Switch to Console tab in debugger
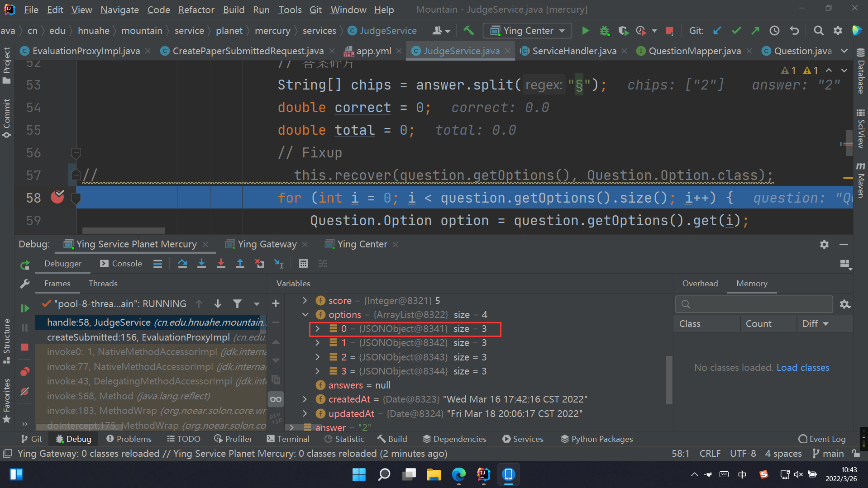 [121, 264]
